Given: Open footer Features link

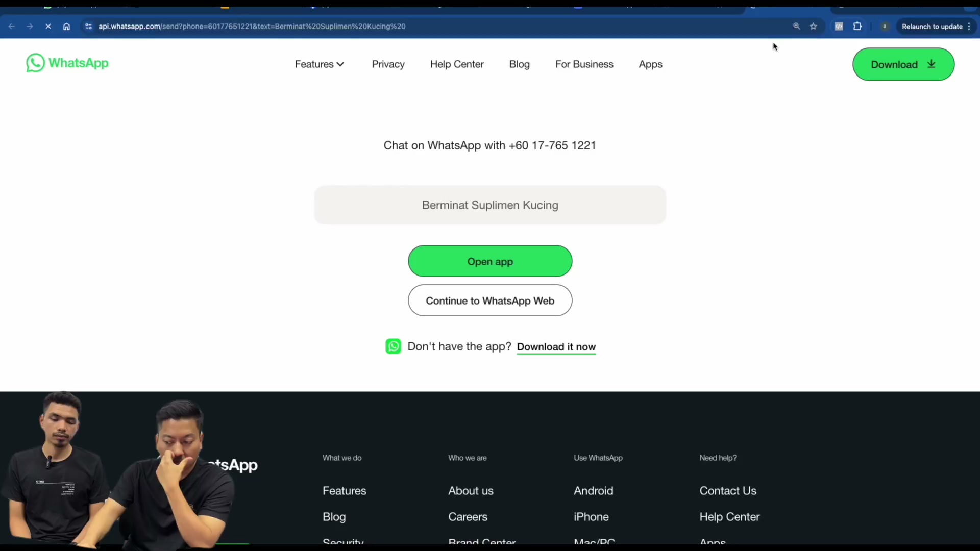Looking at the screenshot, I should 344,491.
